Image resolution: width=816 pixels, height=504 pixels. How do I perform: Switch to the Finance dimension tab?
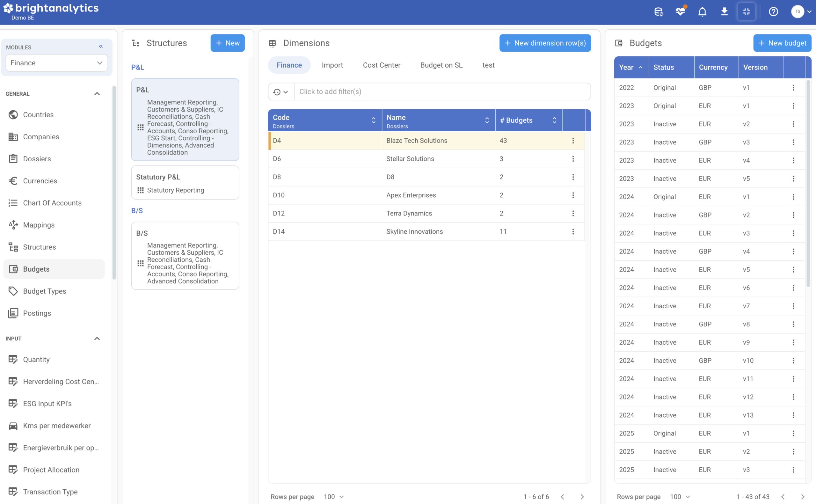point(289,65)
